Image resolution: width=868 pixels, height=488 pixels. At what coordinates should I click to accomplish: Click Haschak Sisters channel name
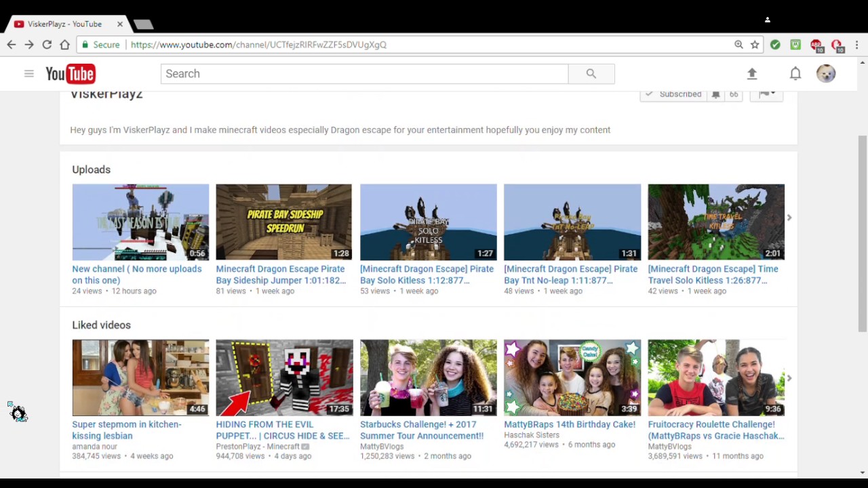[x=532, y=435]
